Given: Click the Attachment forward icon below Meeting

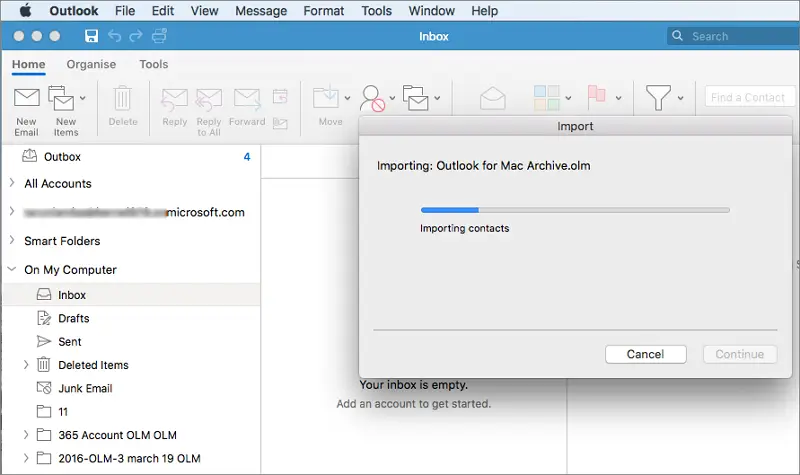Looking at the screenshot, I should [280, 123].
